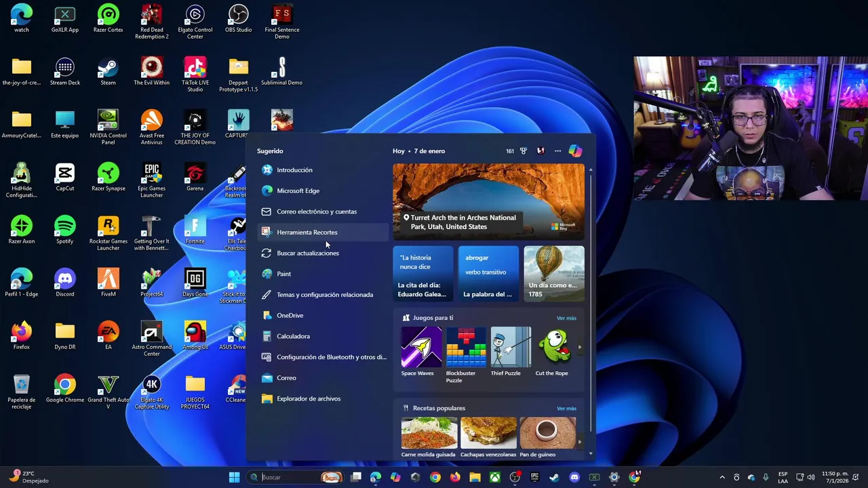
Task: Open Xbox app from the taskbar
Action: click(495, 477)
